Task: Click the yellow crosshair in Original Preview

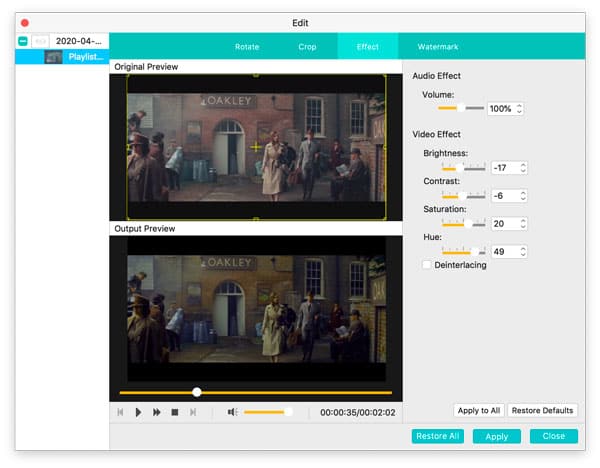Action: (x=256, y=147)
